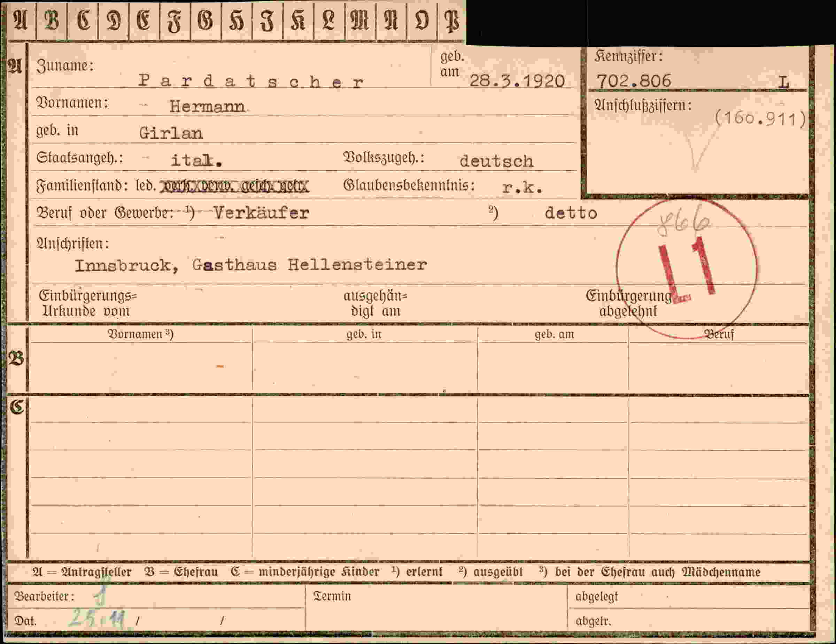This screenshot has height=644, width=836.
Task: Click the abgetr. label
Action: pos(593,621)
